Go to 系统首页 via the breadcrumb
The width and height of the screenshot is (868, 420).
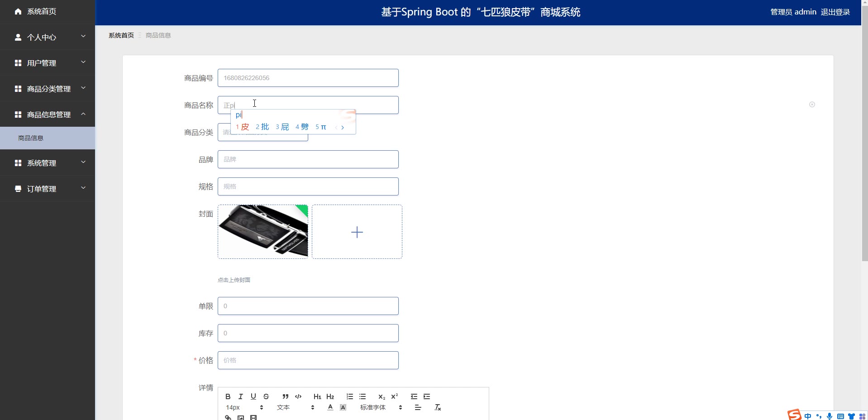(x=121, y=35)
